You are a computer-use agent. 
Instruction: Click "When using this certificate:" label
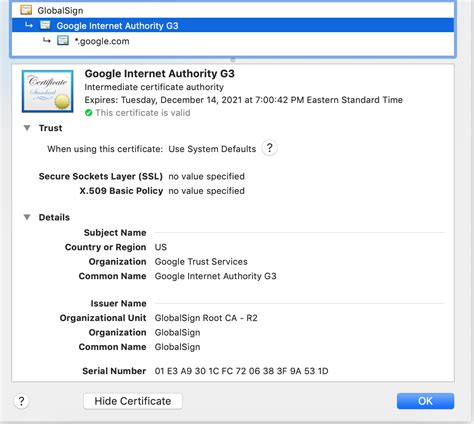coord(105,149)
